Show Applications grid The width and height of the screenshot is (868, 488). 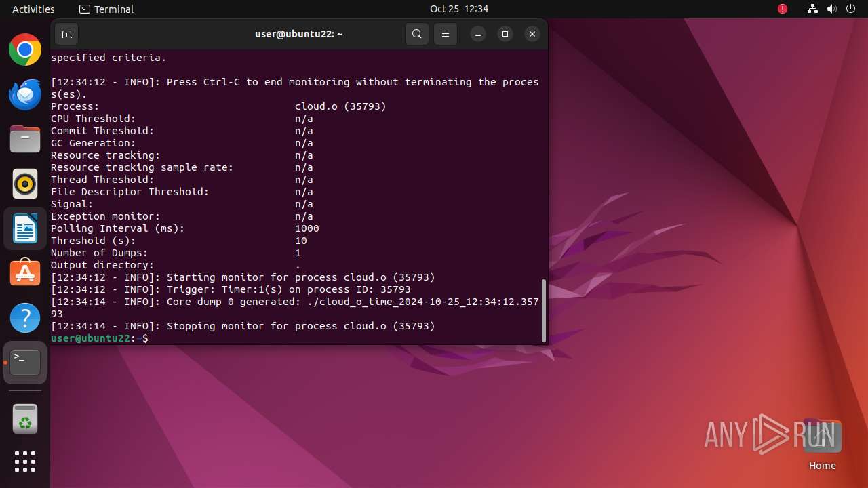click(25, 462)
